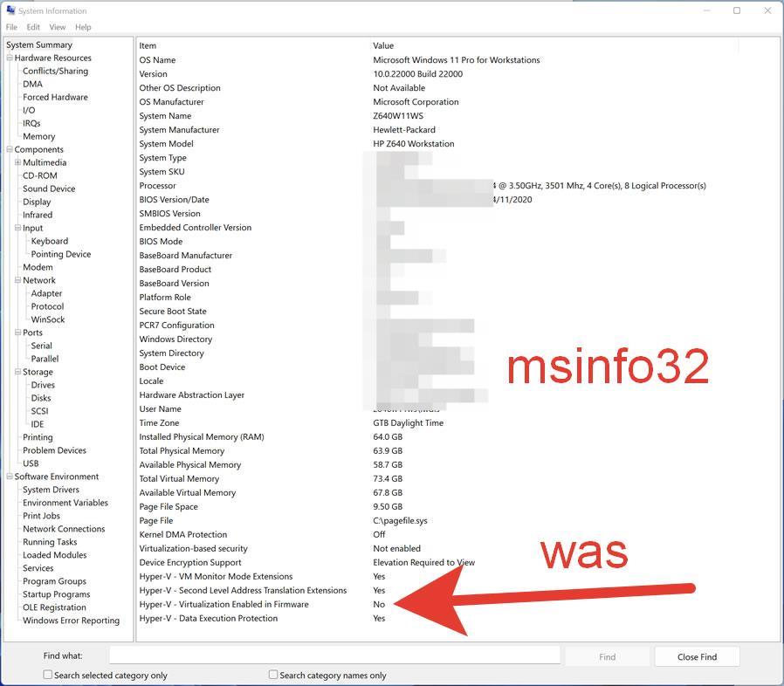Select System Summary in the tree
Screen dimensions: 784x686
tap(39, 45)
